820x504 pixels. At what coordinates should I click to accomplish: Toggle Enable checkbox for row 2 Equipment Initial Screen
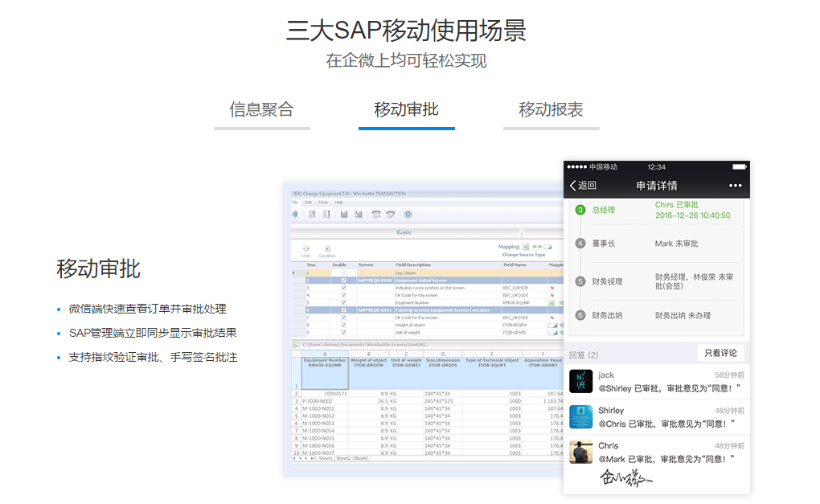pyautogui.click(x=343, y=281)
